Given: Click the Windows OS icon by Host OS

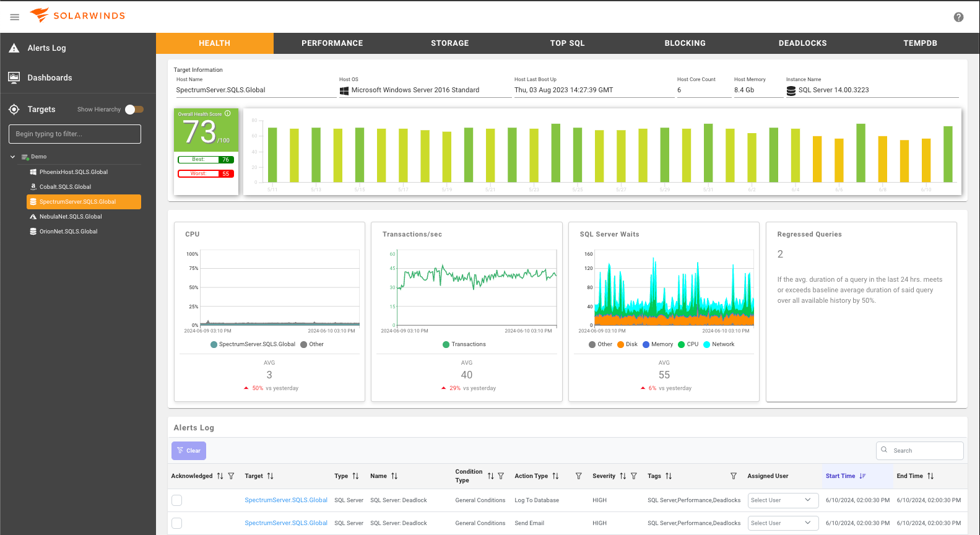Looking at the screenshot, I should (344, 90).
